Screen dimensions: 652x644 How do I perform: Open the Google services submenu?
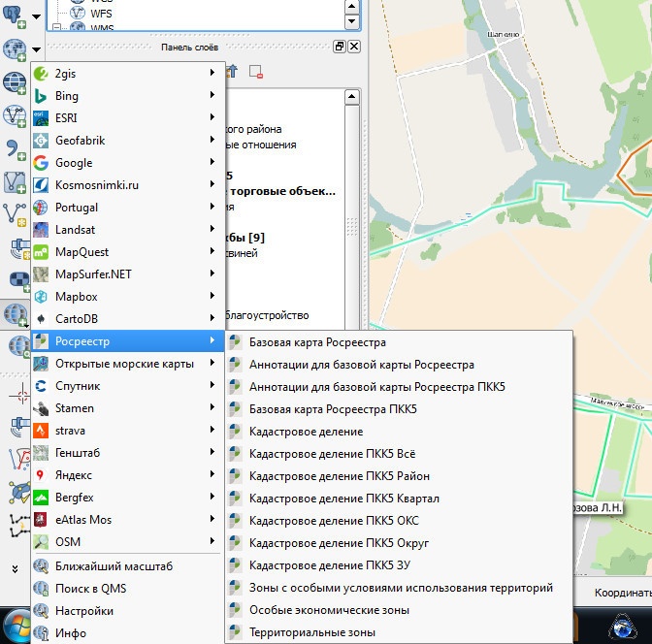(x=128, y=163)
